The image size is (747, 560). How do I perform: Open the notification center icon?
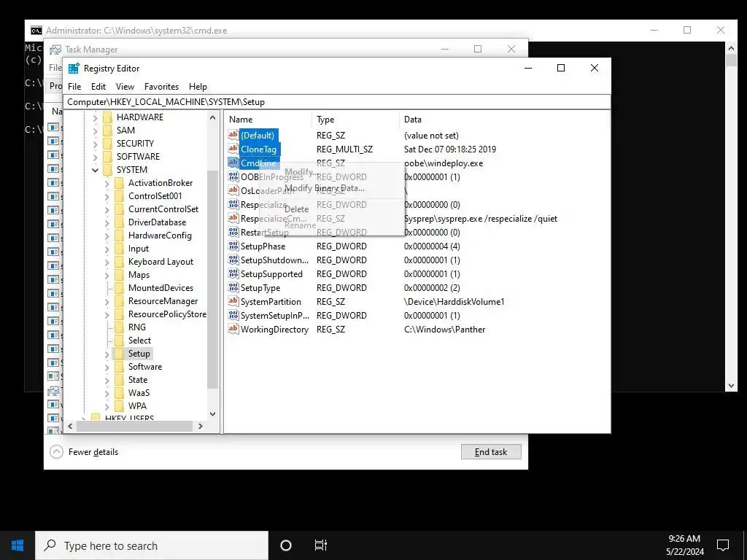[x=723, y=545]
